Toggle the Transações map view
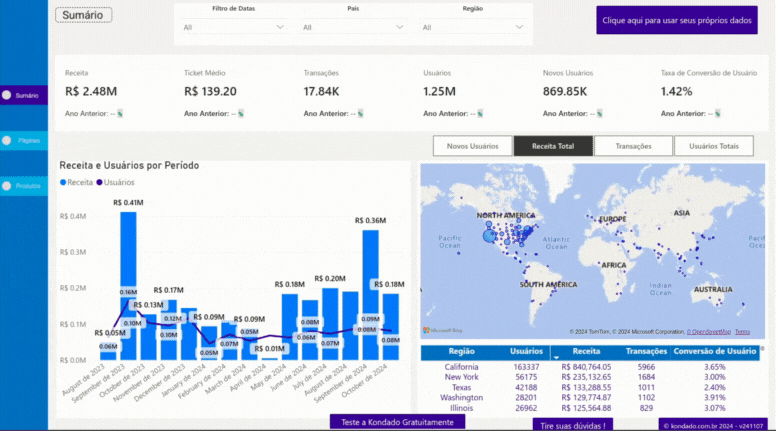This screenshot has height=431, width=776. (633, 146)
